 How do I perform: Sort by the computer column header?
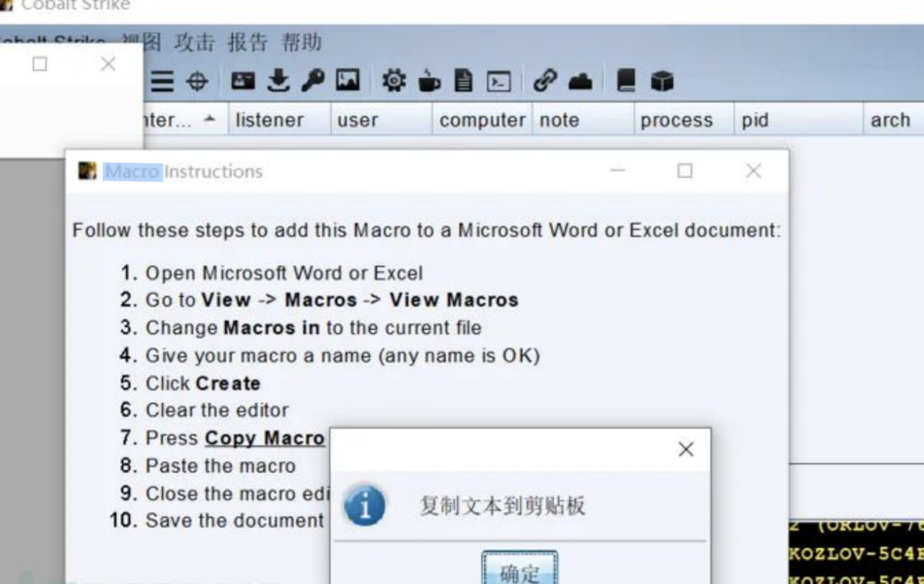(x=482, y=120)
